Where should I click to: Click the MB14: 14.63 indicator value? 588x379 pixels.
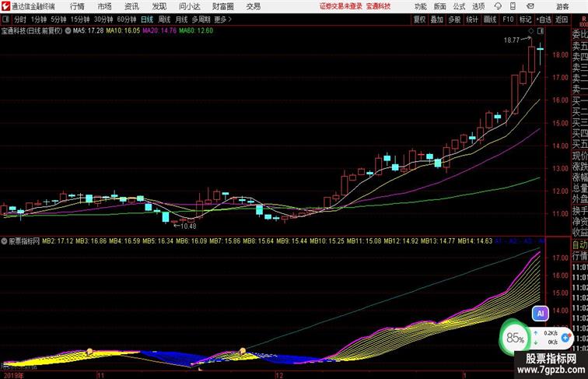pyautogui.click(x=475, y=241)
